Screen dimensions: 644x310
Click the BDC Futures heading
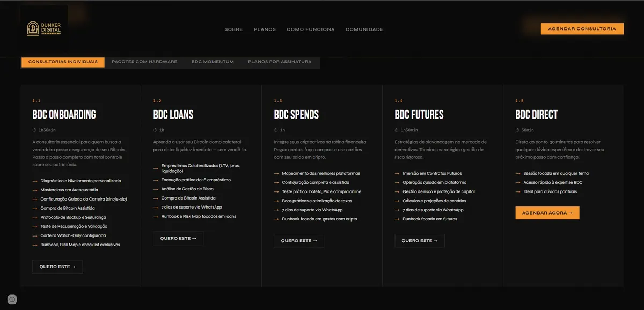point(419,114)
